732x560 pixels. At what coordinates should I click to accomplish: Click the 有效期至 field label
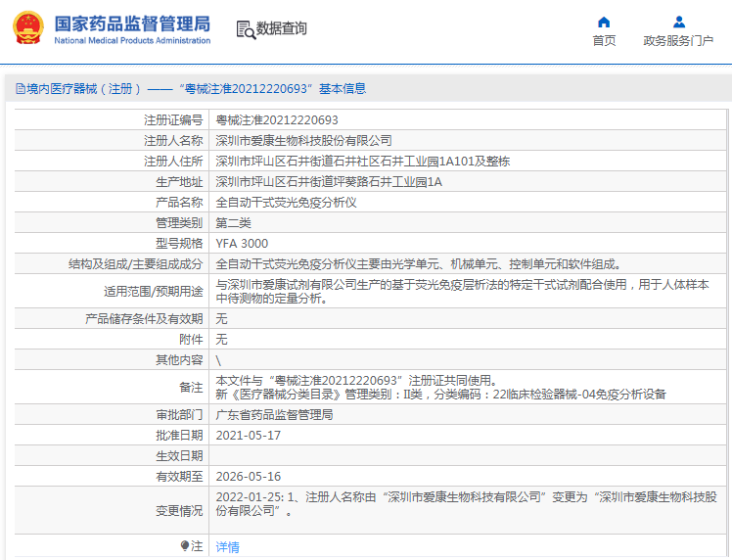(x=179, y=477)
